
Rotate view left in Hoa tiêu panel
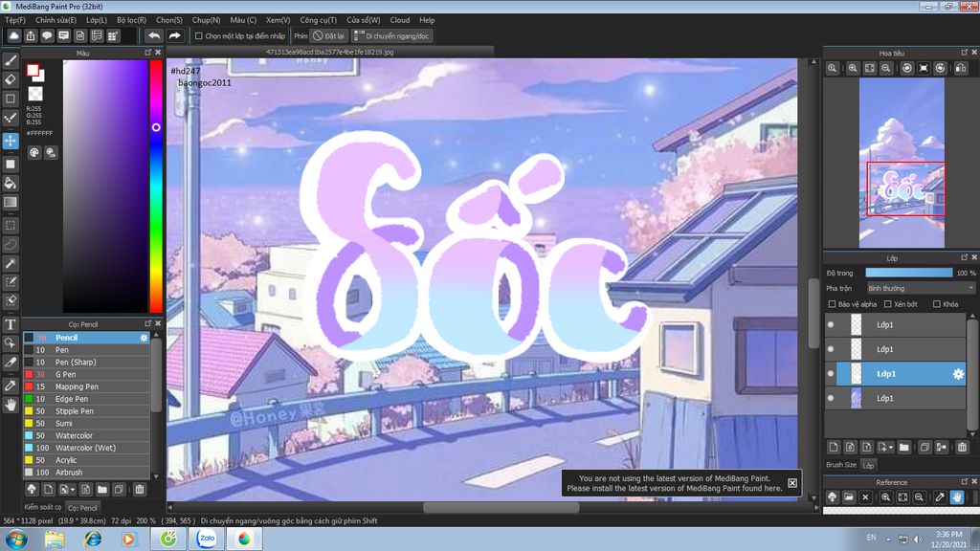907,68
